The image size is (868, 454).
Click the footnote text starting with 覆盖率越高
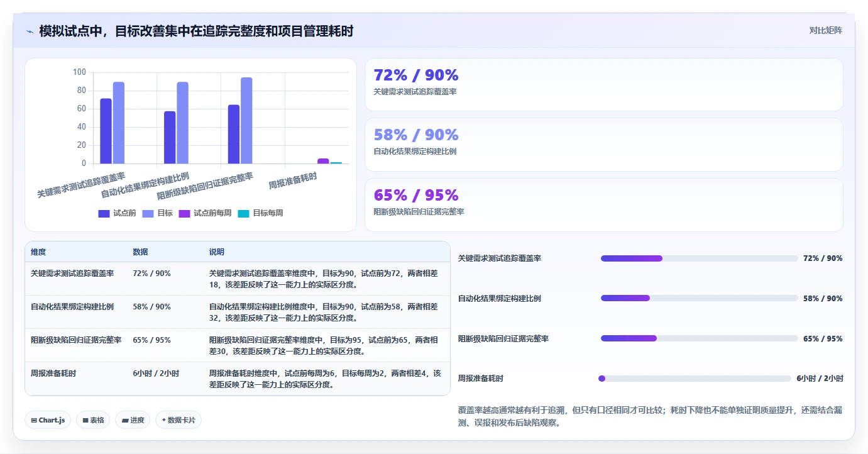point(651,416)
